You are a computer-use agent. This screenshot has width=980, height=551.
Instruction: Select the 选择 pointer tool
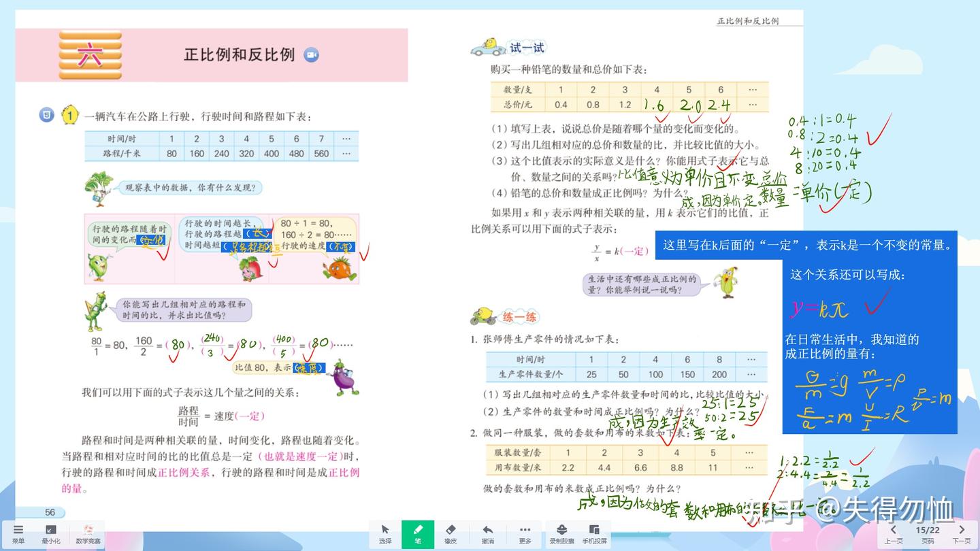coord(385,534)
